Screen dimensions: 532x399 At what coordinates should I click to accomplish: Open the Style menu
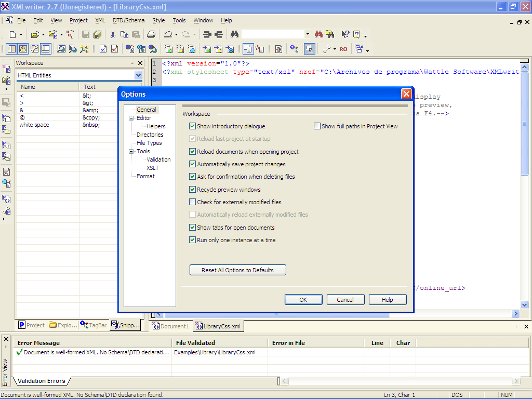click(x=158, y=20)
